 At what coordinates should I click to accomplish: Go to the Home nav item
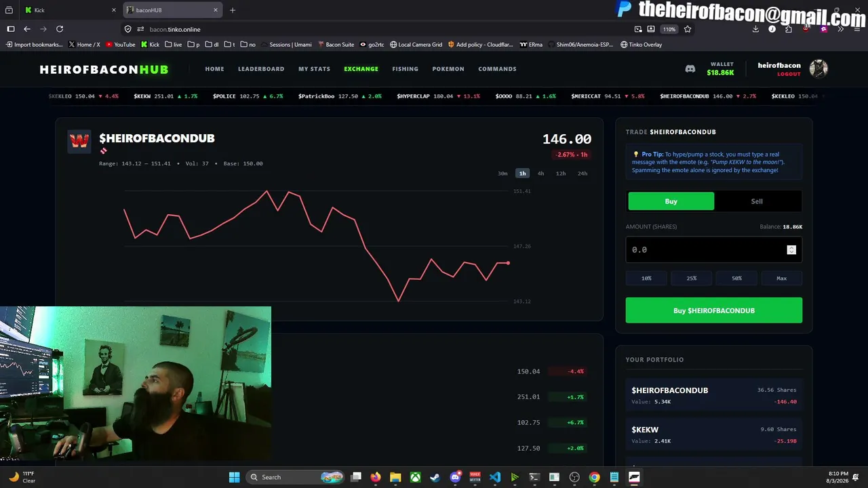click(214, 69)
